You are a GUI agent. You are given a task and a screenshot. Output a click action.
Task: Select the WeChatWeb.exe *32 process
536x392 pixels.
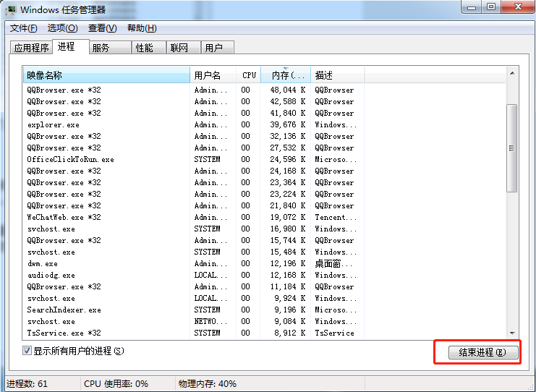[264, 217]
